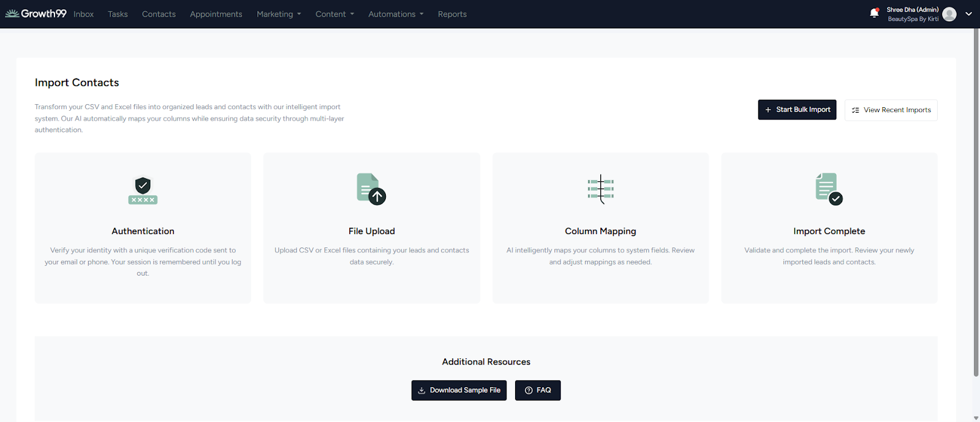Click View Recent Imports button
980x422 pixels.
coord(891,110)
